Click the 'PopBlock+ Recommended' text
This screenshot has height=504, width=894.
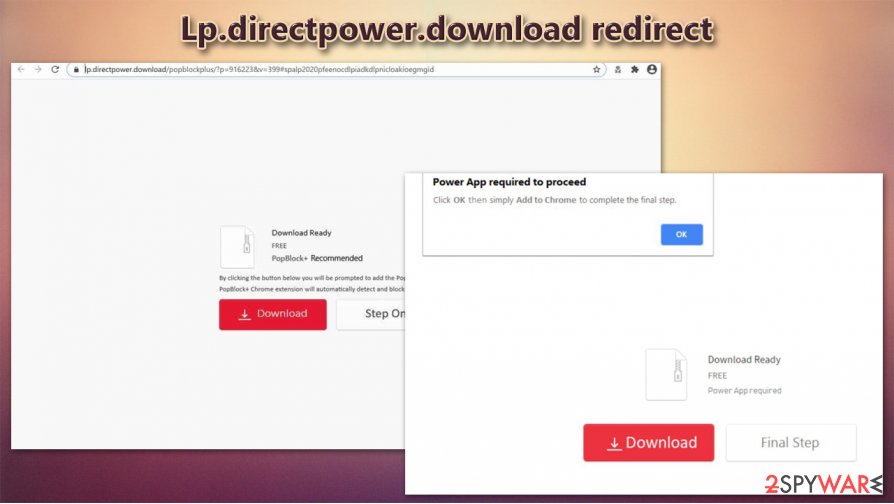coord(317,258)
